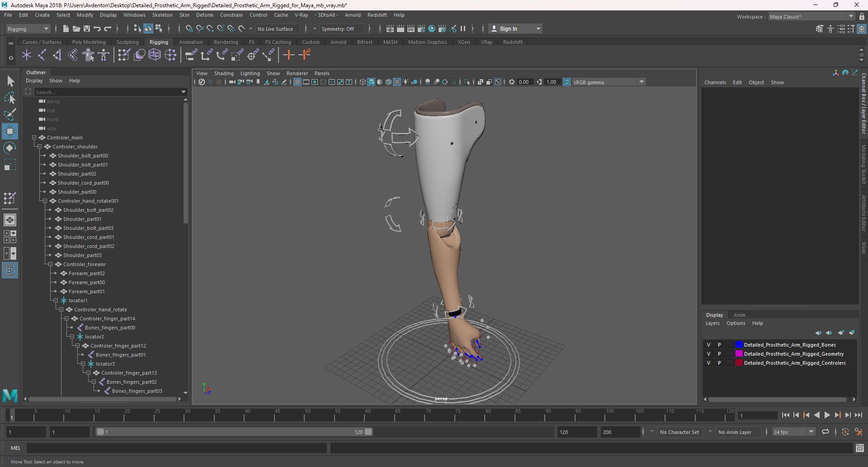
Task: Click Symmetry: Off button
Action: pyautogui.click(x=341, y=29)
